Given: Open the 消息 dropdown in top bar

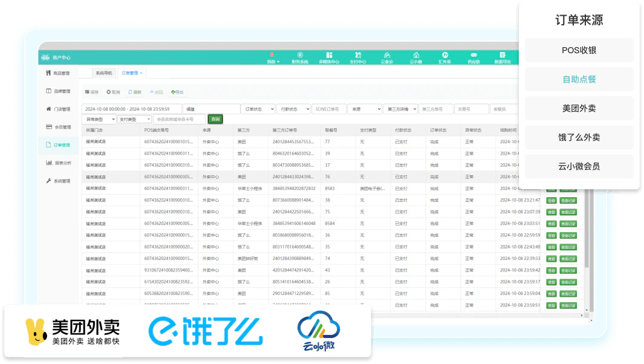Looking at the screenshot, I should tap(272, 57).
